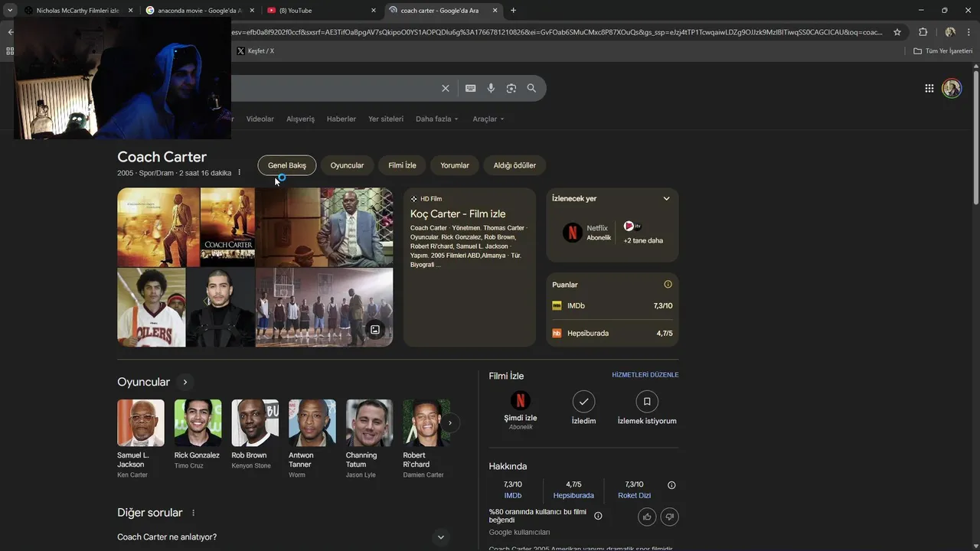Screen dimensions: 980x551
Task: Select the Yorumlar chip
Action: pyautogui.click(x=455, y=165)
